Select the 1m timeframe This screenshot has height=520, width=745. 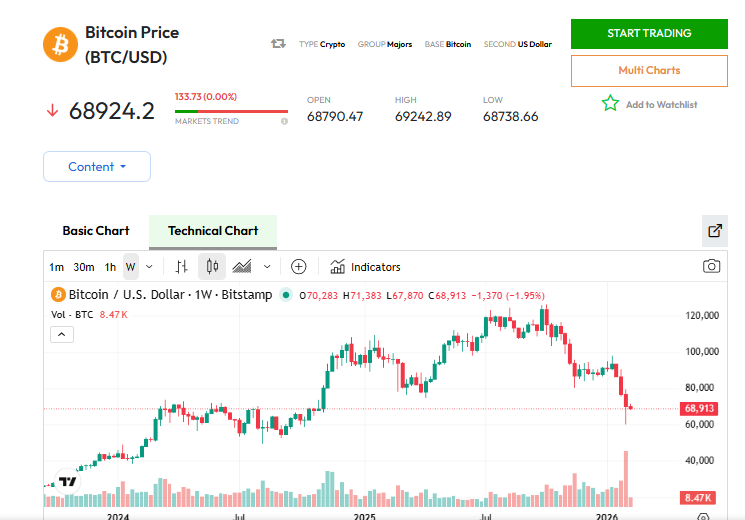(56, 267)
